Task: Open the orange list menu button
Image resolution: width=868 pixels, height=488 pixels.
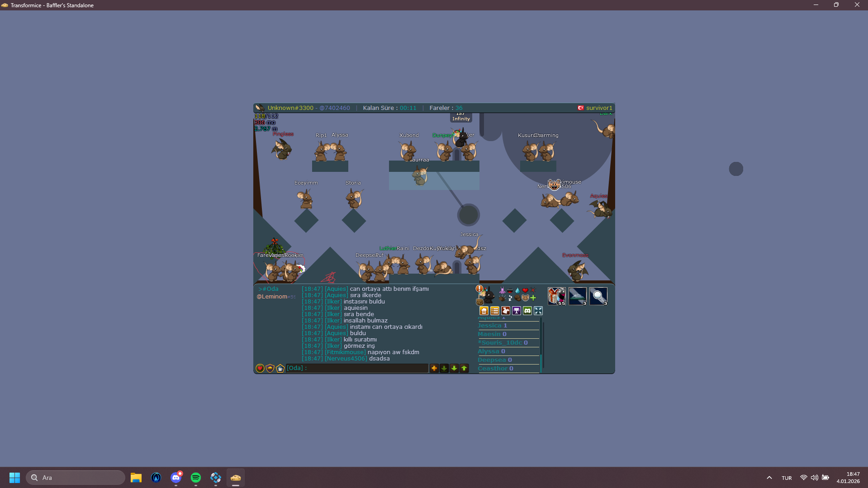Action: click(495, 311)
